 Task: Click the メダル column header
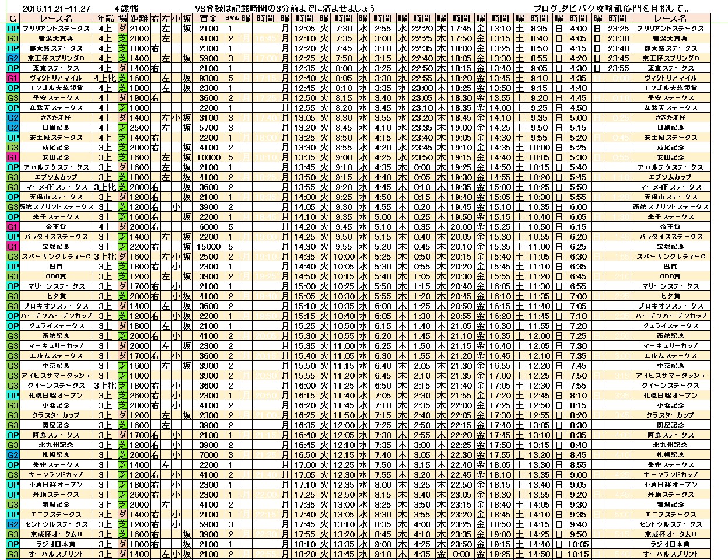pyautogui.click(x=231, y=18)
